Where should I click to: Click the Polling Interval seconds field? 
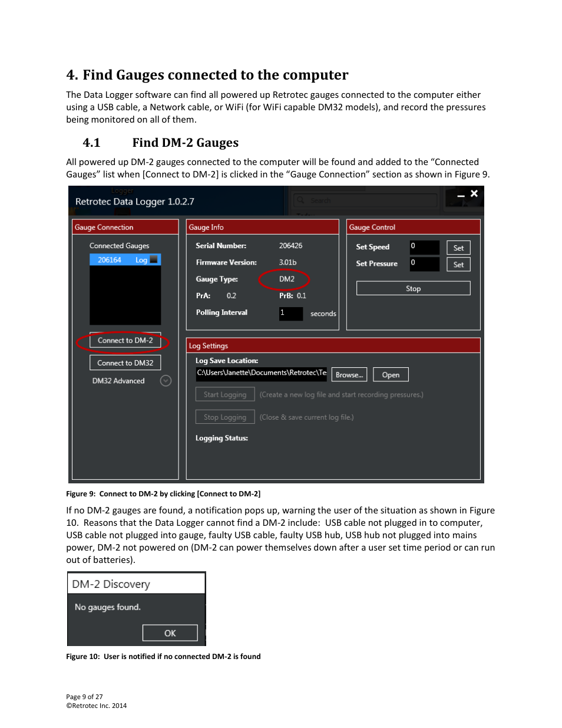point(291,313)
